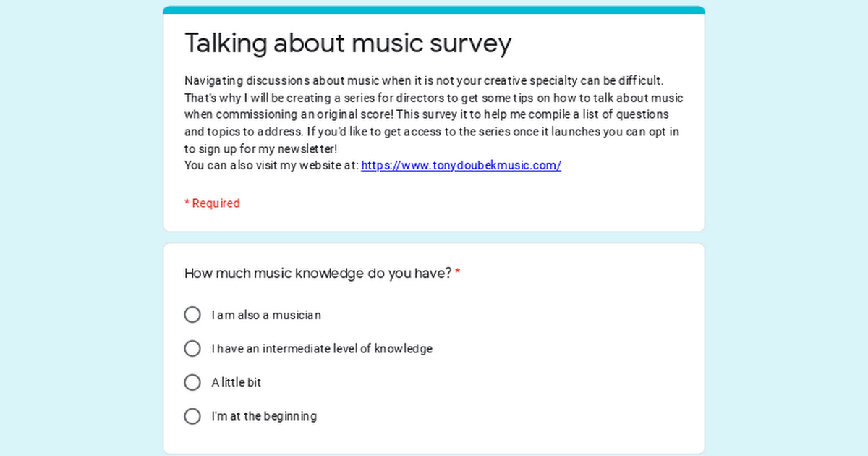Image resolution: width=868 pixels, height=456 pixels.
Task: Click the 'I'm at the beginning' label text
Action: tap(264, 416)
